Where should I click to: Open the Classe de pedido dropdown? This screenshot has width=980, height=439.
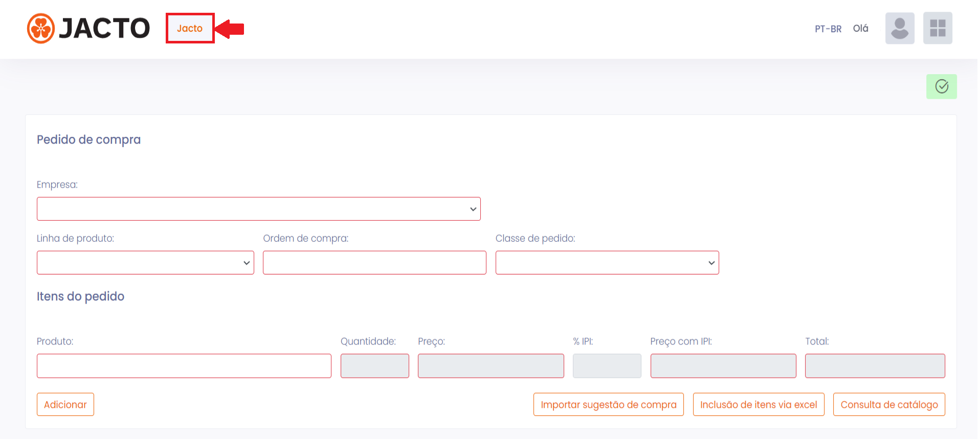tap(607, 263)
